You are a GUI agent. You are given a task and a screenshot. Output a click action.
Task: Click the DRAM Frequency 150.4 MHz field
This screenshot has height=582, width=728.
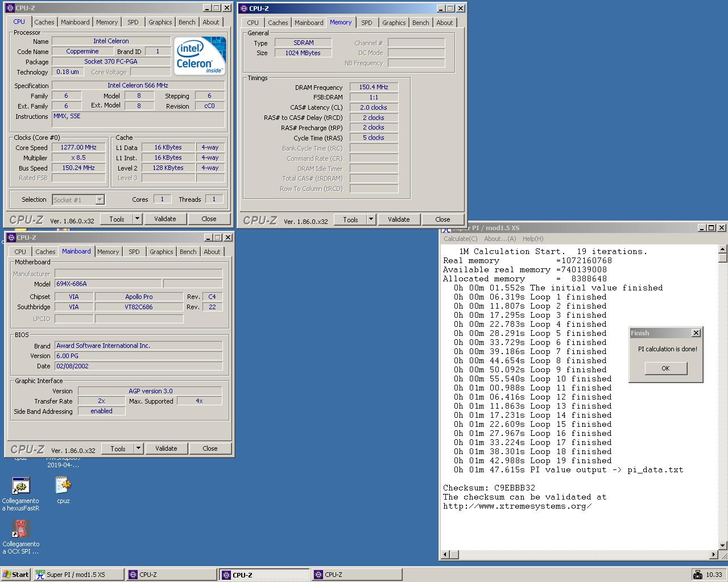(x=374, y=87)
